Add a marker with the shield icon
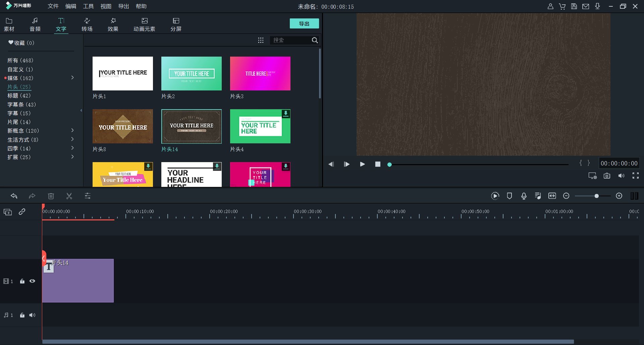 pos(509,196)
